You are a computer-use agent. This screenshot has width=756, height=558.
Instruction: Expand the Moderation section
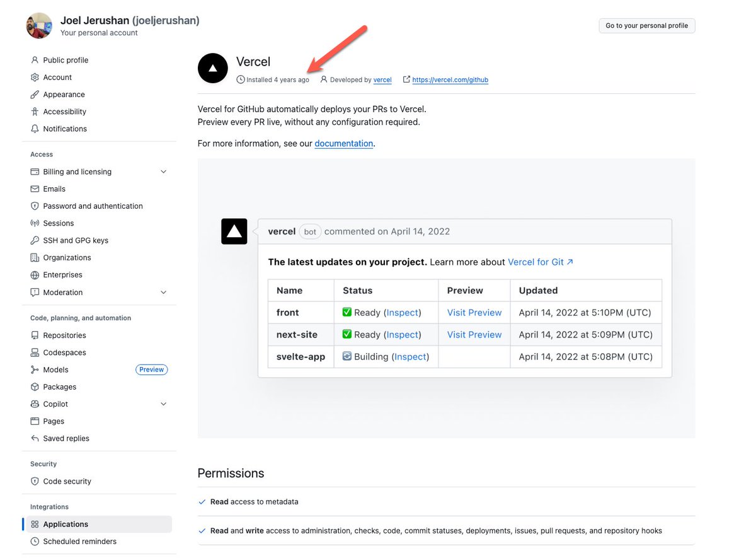click(x=163, y=292)
